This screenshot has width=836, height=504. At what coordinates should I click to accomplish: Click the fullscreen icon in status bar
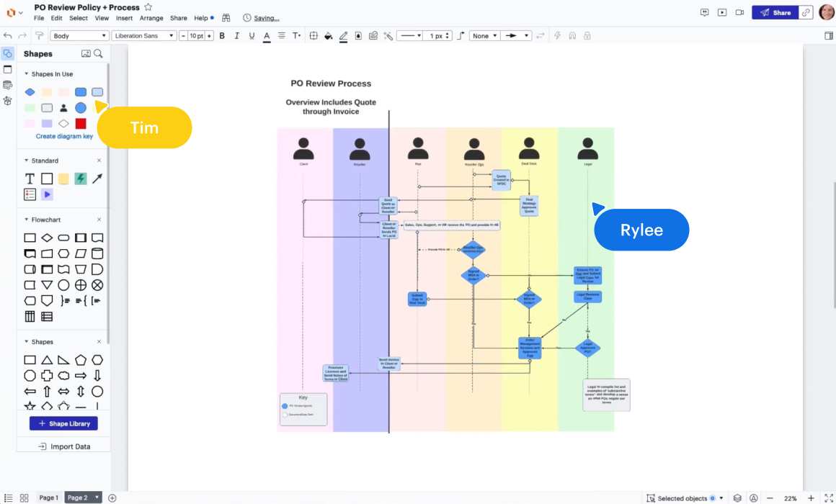click(x=828, y=498)
